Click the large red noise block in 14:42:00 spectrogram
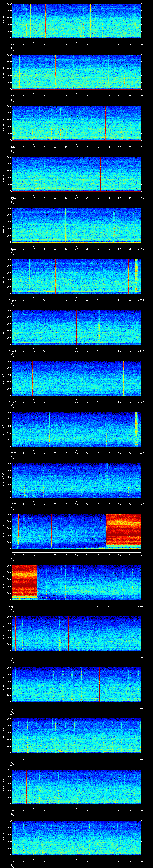 point(24,581)
